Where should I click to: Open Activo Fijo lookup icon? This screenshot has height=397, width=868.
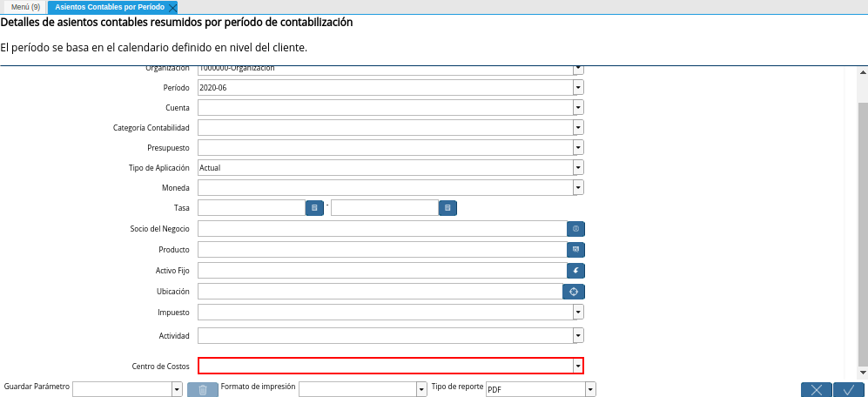[575, 271]
